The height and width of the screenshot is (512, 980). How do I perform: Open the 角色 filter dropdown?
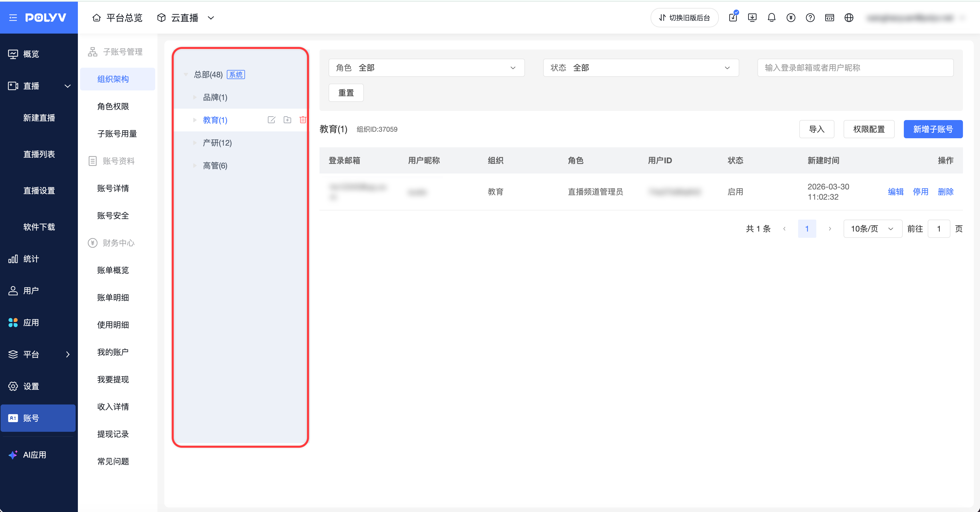(x=426, y=68)
